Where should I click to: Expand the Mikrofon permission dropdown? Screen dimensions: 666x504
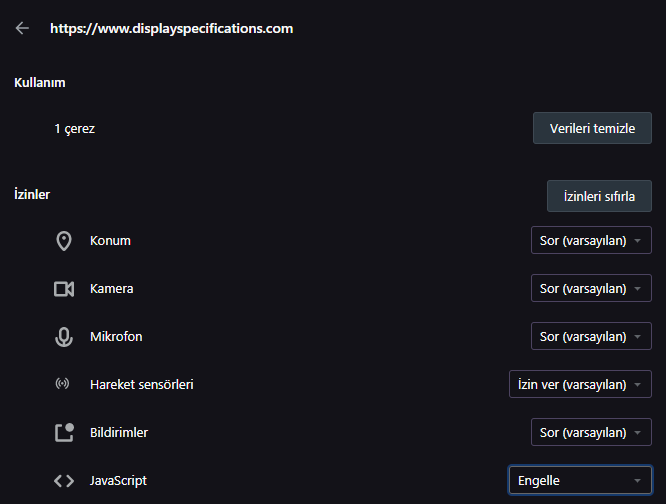(x=590, y=337)
